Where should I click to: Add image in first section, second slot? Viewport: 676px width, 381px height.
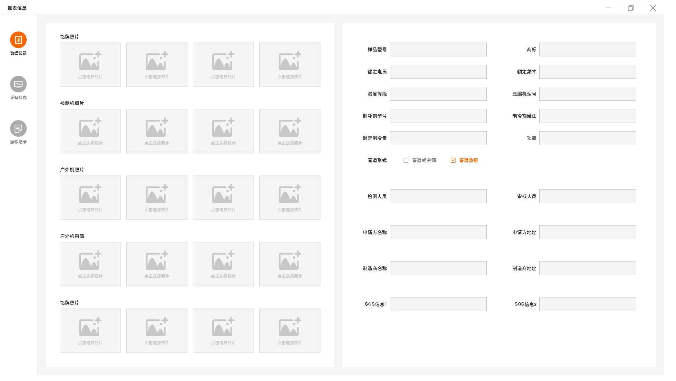(157, 64)
